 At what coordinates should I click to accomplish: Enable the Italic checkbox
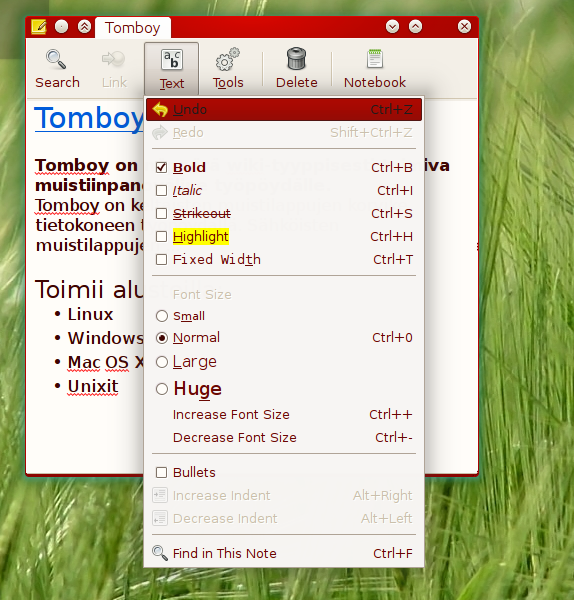click(161, 190)
